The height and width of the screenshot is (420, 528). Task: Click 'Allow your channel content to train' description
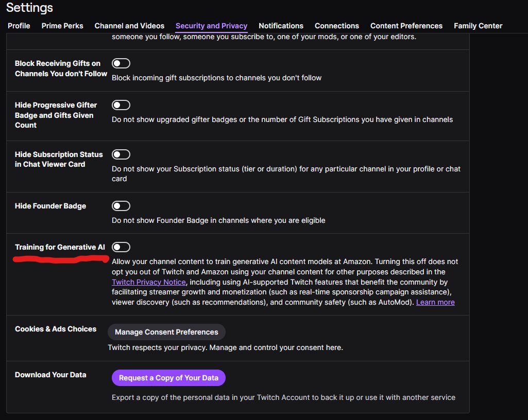[x=285, y=282]
